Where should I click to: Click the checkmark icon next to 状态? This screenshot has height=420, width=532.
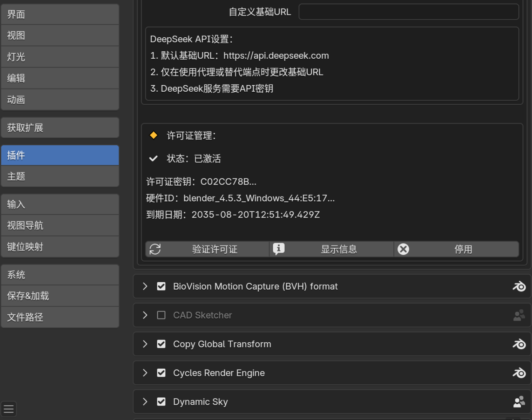pyautogui.click(x=154, y=158)
